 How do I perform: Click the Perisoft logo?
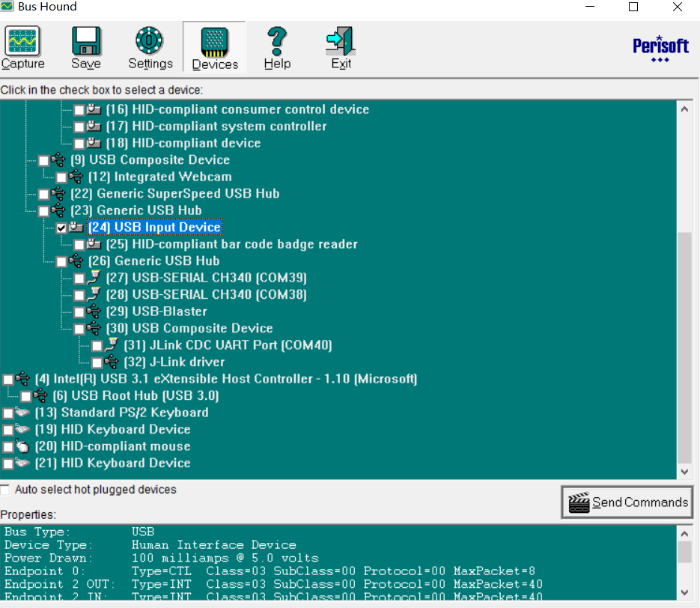pyautogui.click(x=661, y=45)
